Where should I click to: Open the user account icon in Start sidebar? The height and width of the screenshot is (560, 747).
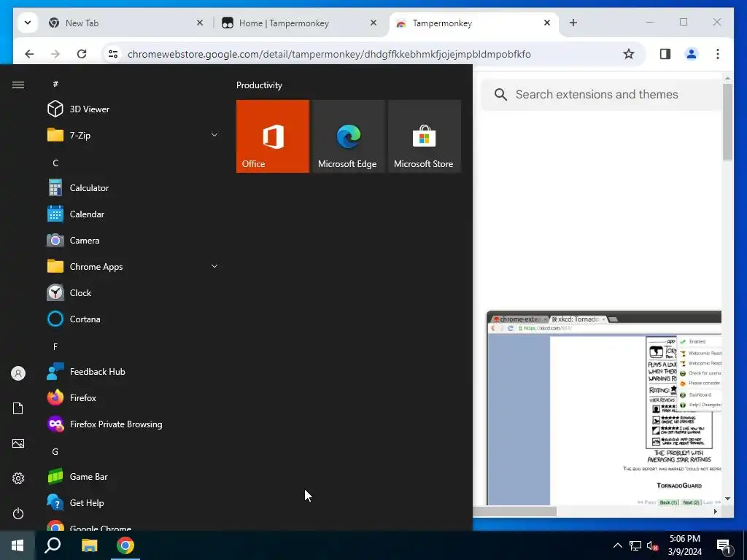18,373
